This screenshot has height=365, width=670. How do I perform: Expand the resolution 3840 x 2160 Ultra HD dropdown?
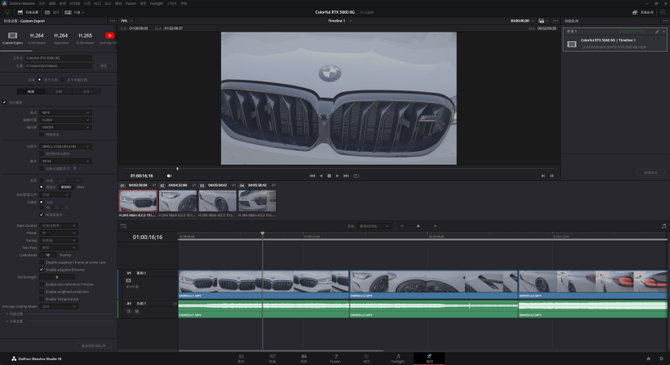click(65, 147)
